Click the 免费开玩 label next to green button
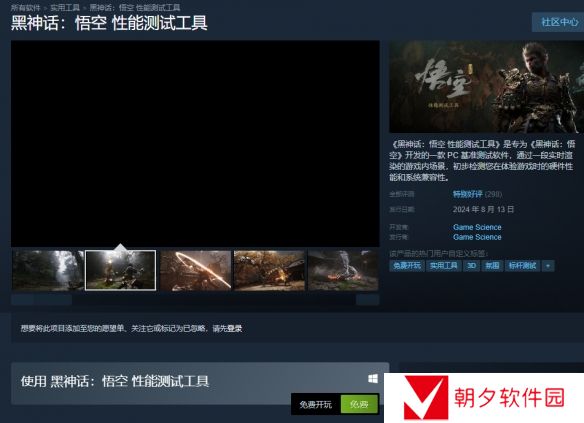This screenshot has width=584, height=423. [315, 404]
